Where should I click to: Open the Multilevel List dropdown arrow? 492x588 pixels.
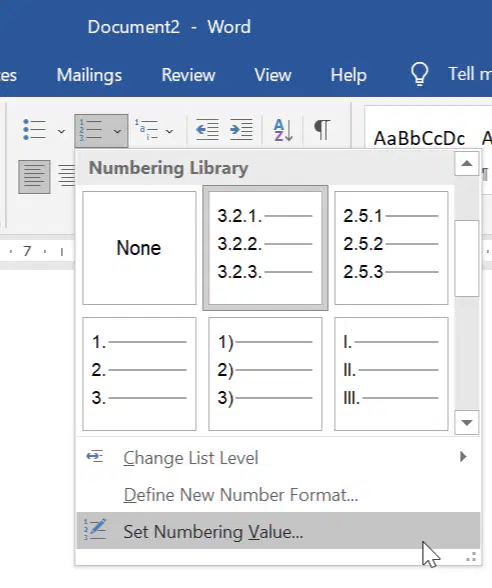pyautogui.click(x=170, y=131)
